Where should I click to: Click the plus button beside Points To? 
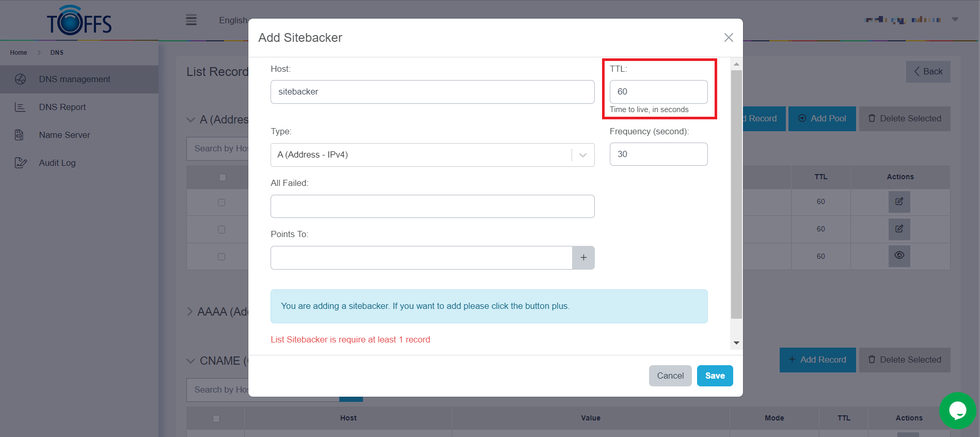pyautogui.click(x=583, y=258)
